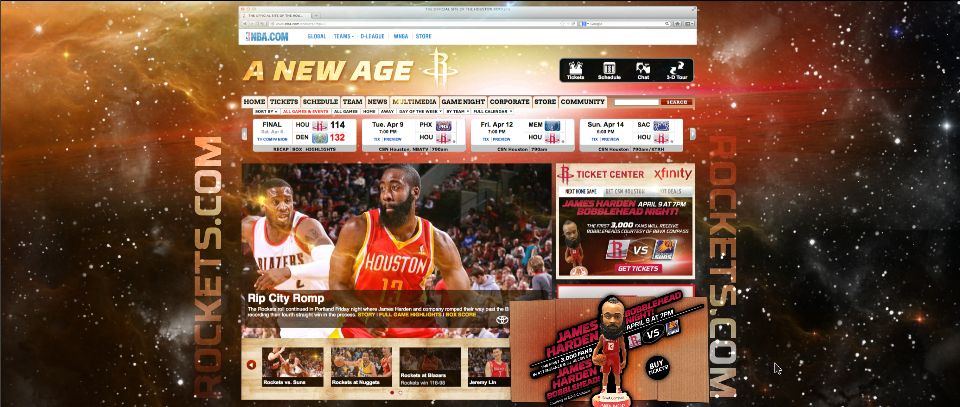Open Jeremy Lin thumbnail
The image size is (960, 407).
click(x=489, y=367)
